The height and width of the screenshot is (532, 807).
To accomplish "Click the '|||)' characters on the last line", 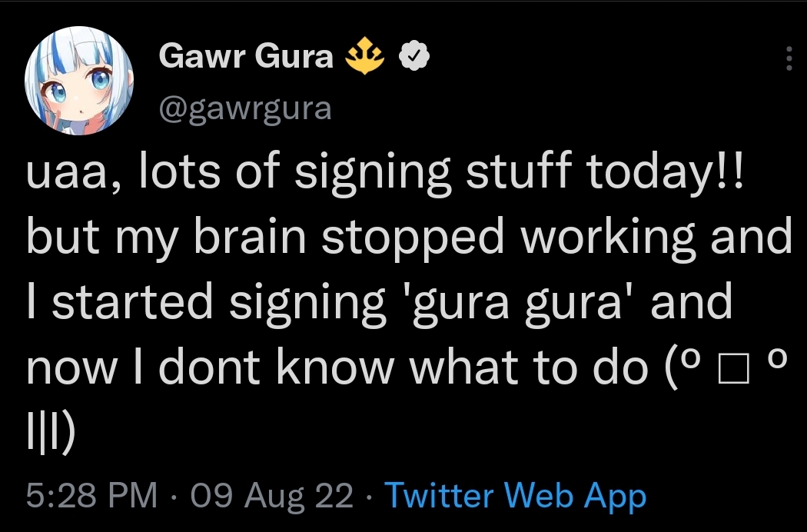I will click(x=49, y=435).
